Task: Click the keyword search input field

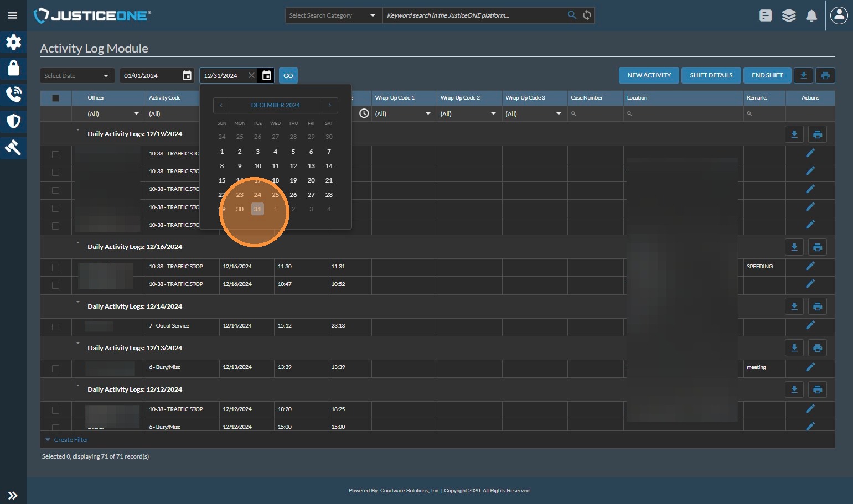Action: [473, 15]
